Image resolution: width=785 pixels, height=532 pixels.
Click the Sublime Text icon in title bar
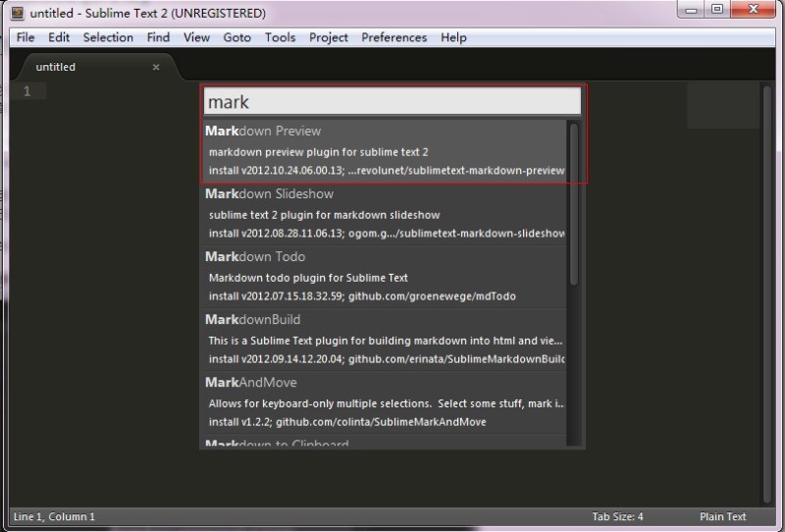[17, 14]
